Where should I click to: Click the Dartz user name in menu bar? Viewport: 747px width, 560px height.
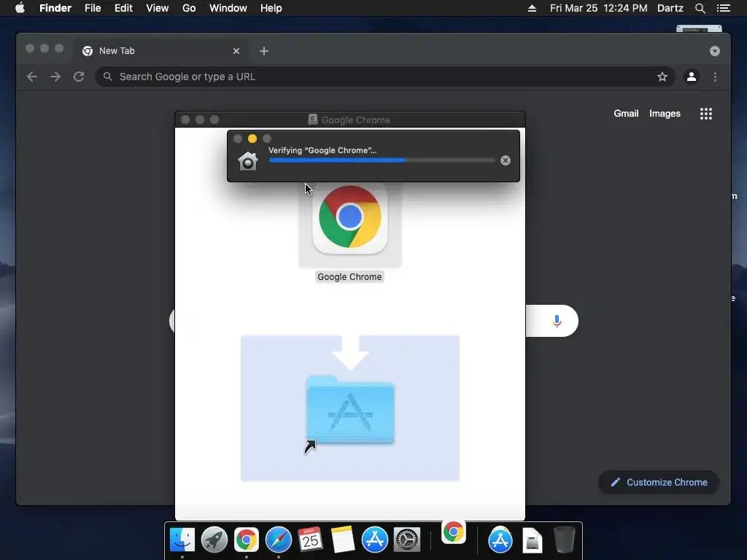(x=670, y=8)
